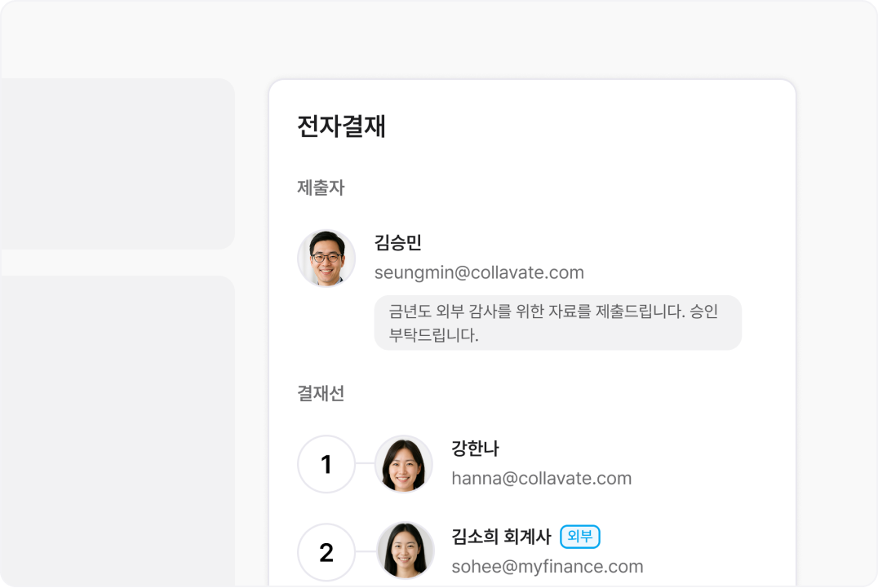Click the submitter's message bubble about 외부 감사
Screen dimensions: 878x588
click(557, 323)
